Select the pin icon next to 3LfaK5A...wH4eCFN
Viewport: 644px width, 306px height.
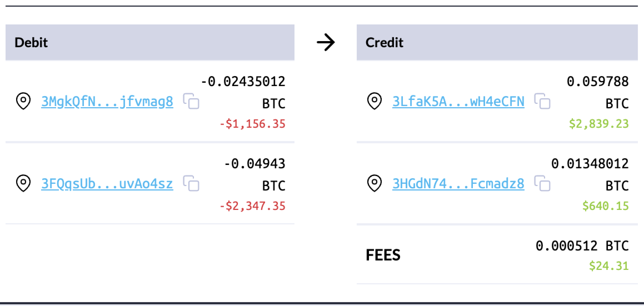tap(375, 101)
